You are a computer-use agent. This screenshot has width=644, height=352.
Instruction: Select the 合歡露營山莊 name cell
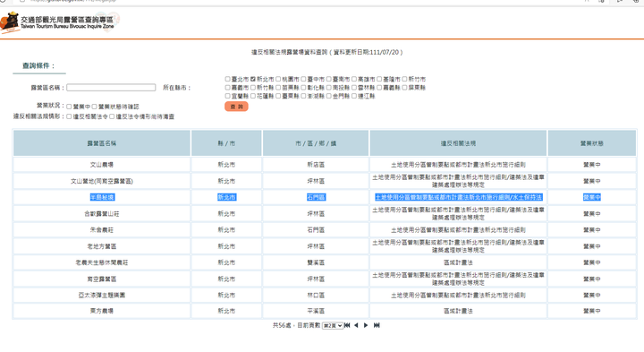[102, 214]
